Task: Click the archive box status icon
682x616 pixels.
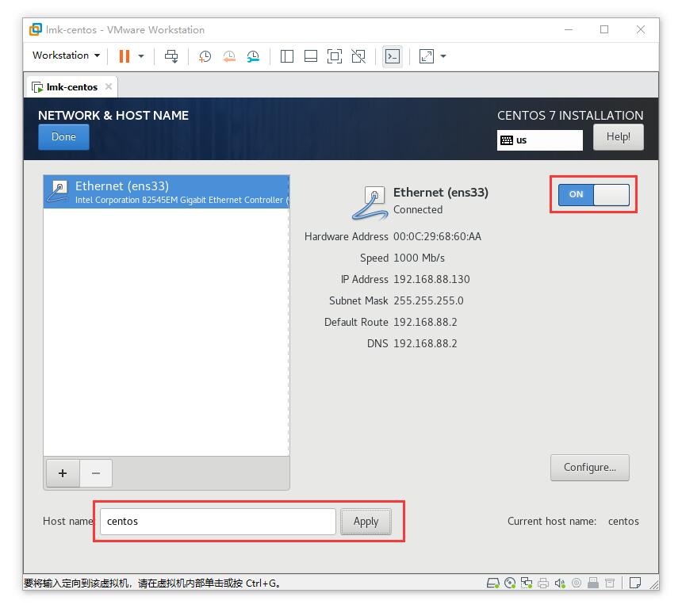Action: [610, 583]
